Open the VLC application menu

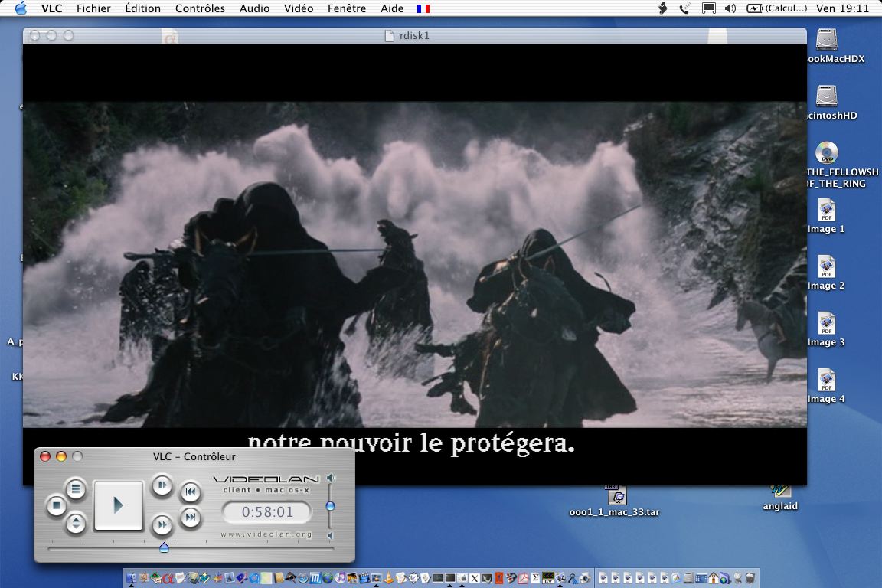tap(52, 8)
